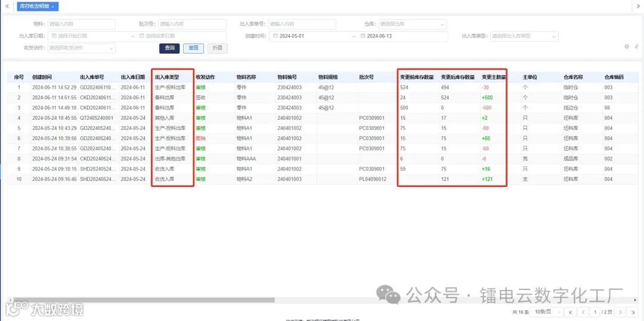Screen dimensions: 644x321
Task: Focus the 批次号 input field
Action: pyautogui.click(x=192, y=24)
